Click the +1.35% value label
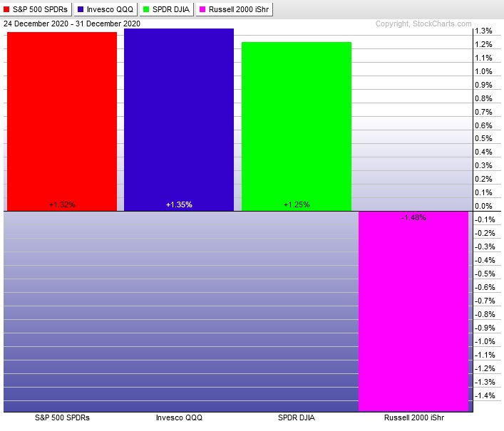This screenshot has width=504, height=431. coord(179,204)
